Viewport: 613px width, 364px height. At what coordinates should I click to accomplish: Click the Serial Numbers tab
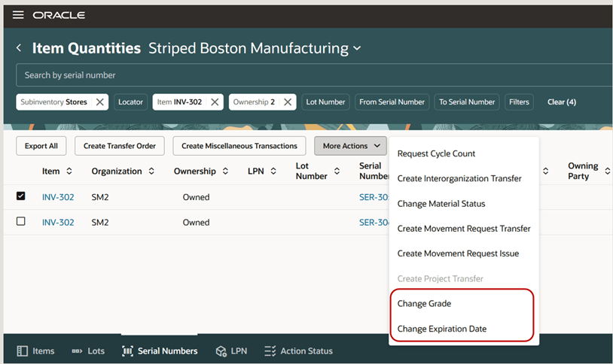pos(160,350)
